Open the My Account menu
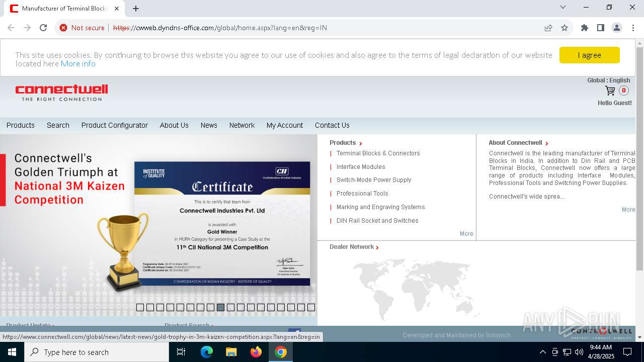Viewport: 644px width, 362px height. click(285, 125)
